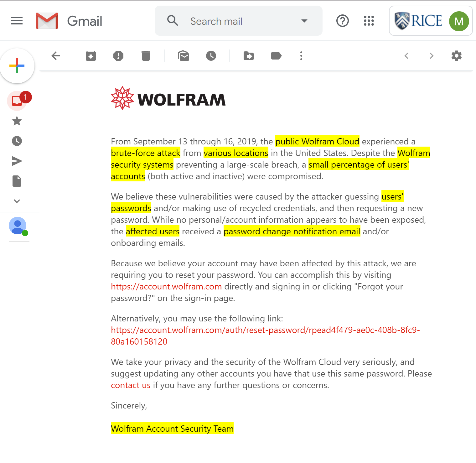Expand More sidebar labels chevron
This screenshot has width=476, height=463.
pos(17,201)
